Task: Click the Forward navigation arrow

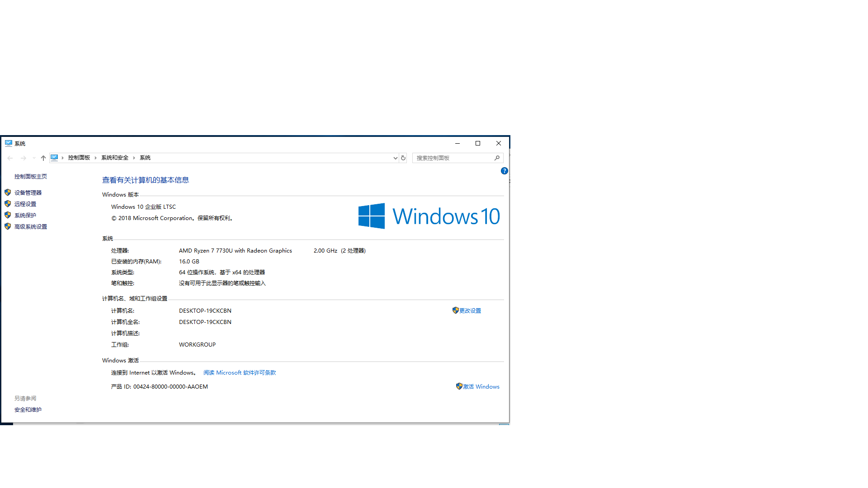Action: point(24,158)
